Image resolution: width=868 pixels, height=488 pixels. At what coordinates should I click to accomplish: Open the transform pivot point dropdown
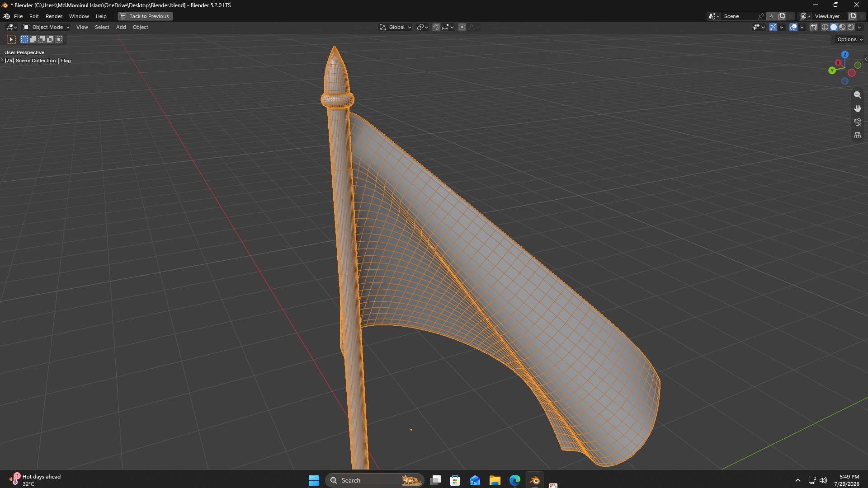click(422, 27)
